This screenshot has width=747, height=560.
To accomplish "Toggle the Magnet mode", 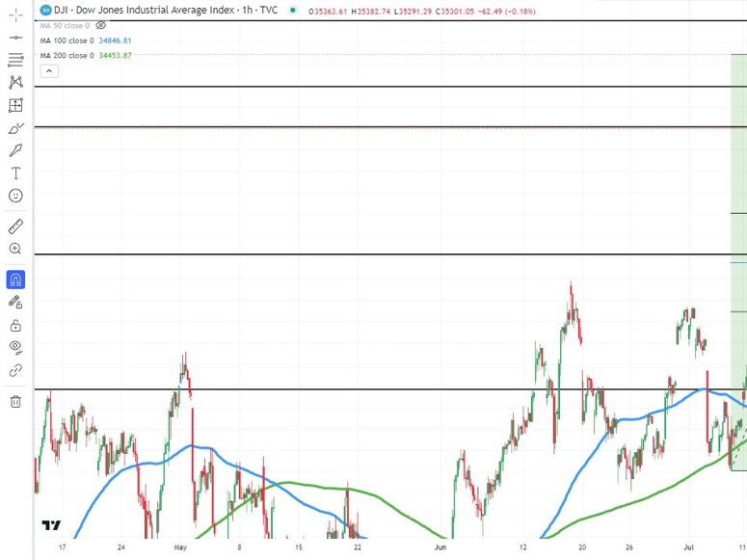I will (15, 280).
